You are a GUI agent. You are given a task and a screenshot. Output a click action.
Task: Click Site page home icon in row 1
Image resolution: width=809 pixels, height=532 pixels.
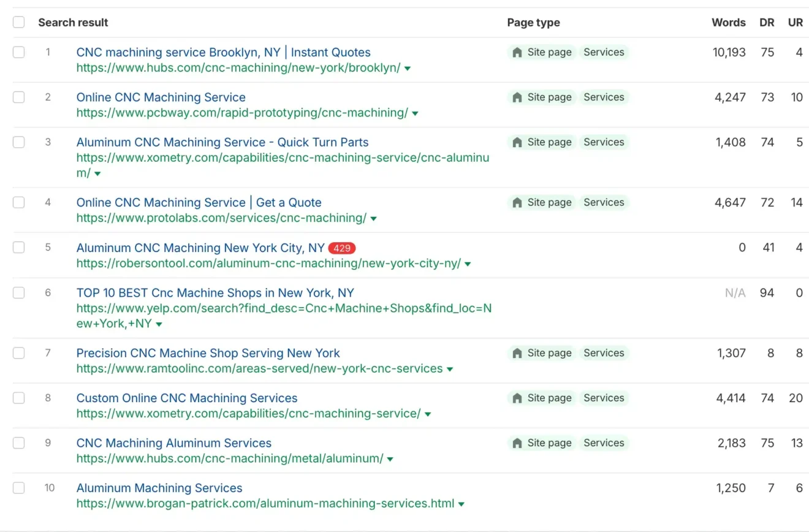[517, 52]
